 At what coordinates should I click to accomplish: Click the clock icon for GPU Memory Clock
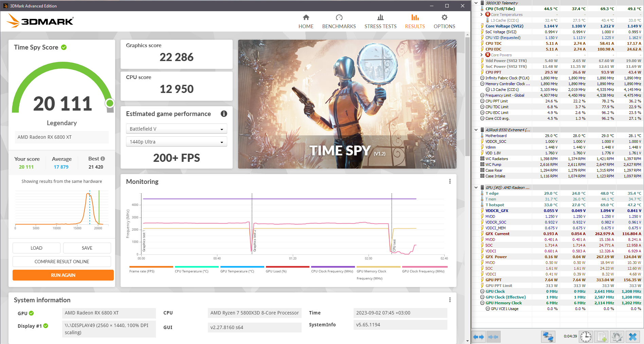click(x=482, y=303)
